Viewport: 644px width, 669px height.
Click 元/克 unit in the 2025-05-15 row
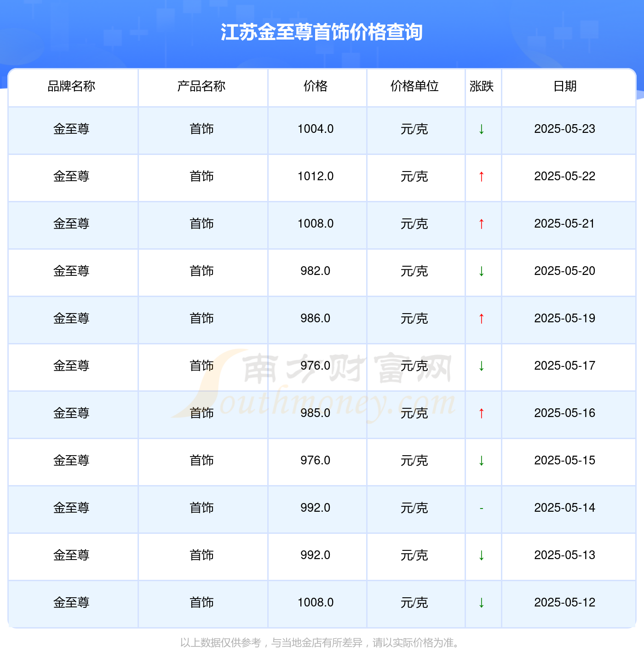pos(414,461)
